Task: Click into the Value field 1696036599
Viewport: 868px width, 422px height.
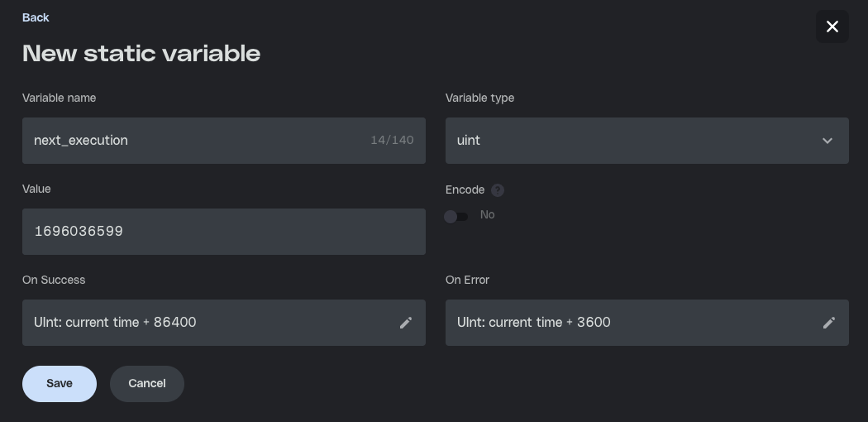Action: click(223, 232)
